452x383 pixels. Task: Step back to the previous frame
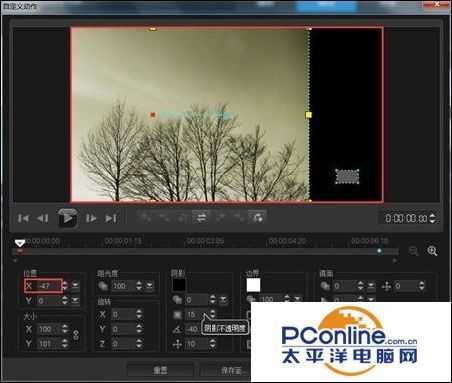click(43, 218)
